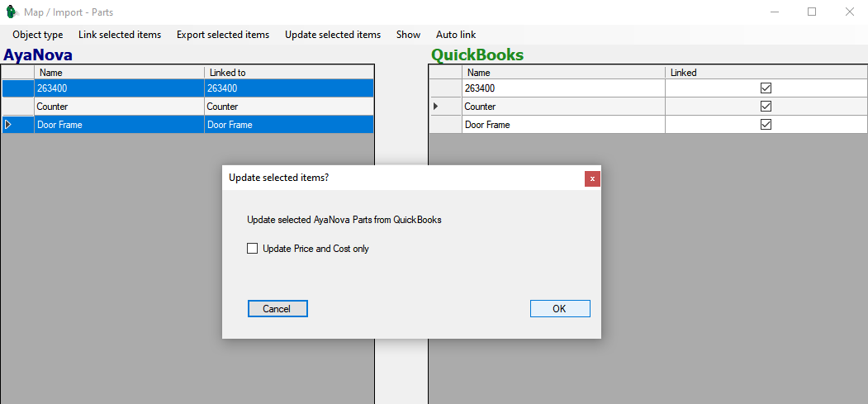
Task: Open the Link selected items menu
Action: coord(120,35)
